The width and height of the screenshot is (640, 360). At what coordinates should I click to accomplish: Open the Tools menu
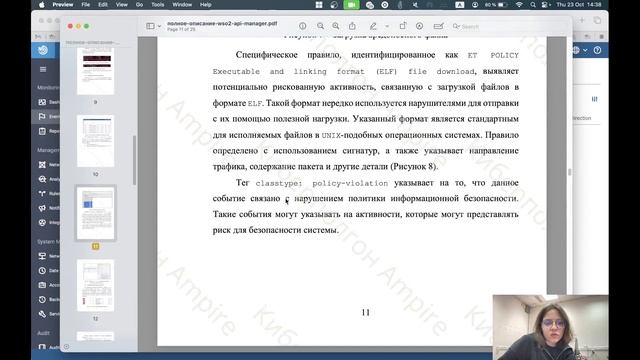158,5
